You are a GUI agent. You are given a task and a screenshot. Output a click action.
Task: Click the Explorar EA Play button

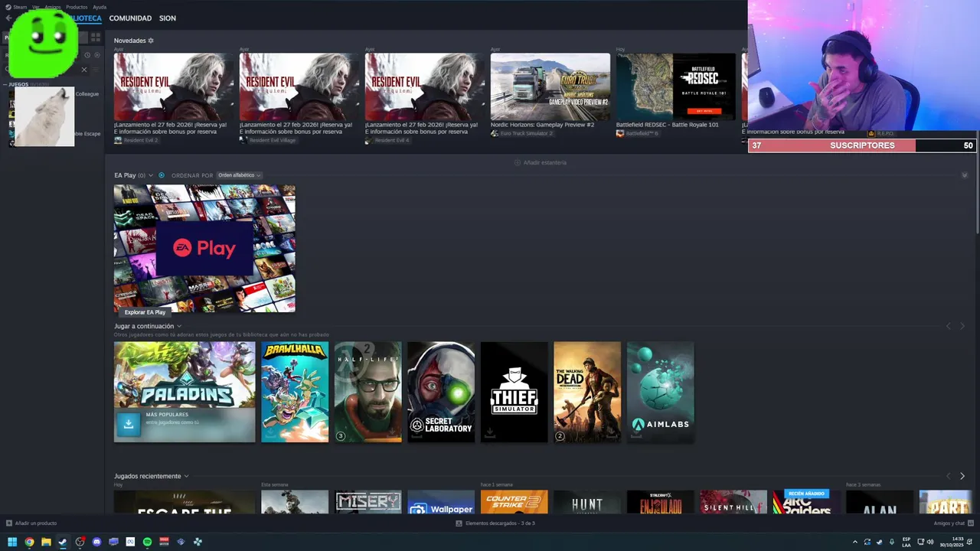coord(145,312)
